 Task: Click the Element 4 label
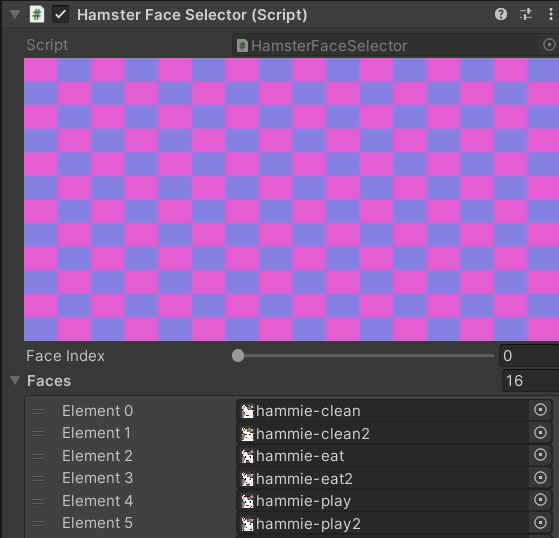point(97,501)
